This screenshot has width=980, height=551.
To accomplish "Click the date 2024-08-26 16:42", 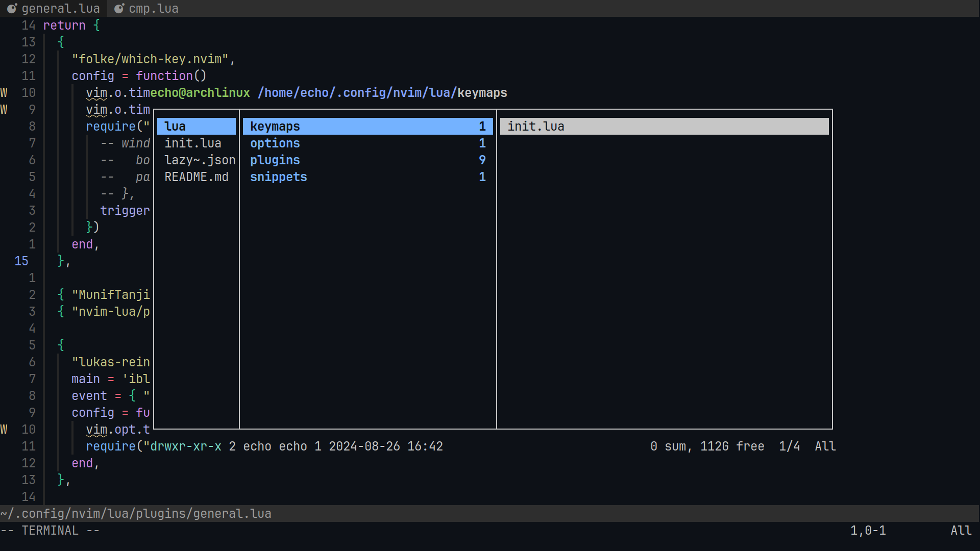I will click(386, 446).
